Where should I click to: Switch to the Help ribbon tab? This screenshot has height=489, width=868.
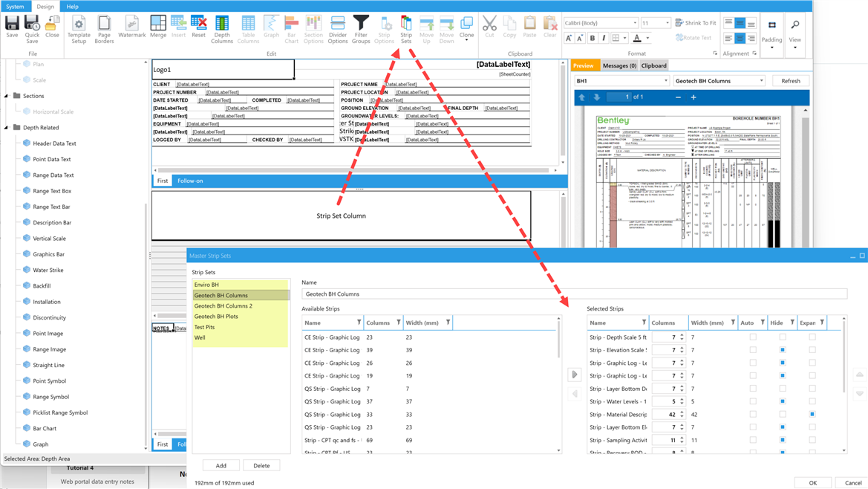(x=73, y=7)
